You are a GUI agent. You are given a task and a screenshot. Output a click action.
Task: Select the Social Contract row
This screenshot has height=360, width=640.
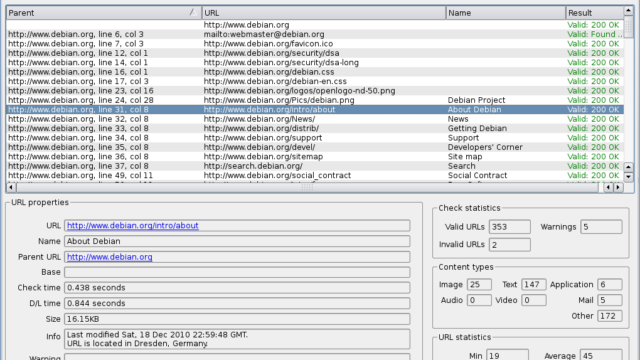(x=315, y=175)
